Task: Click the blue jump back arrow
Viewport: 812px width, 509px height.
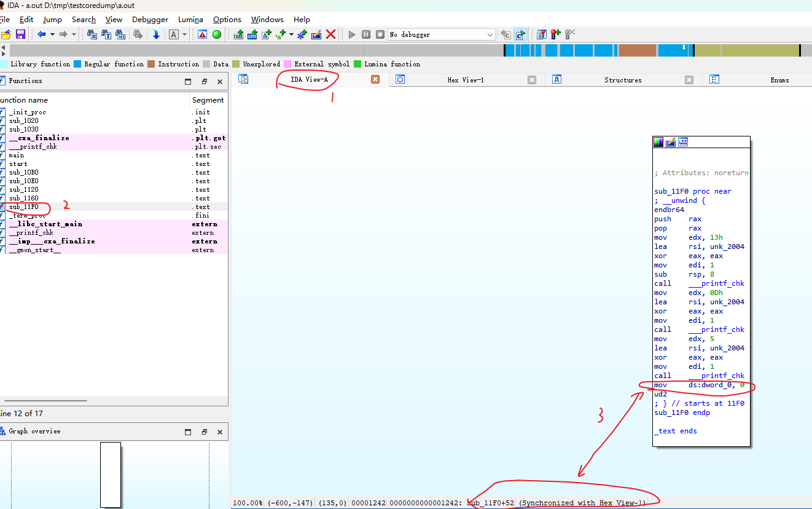Action: point(41,34)
